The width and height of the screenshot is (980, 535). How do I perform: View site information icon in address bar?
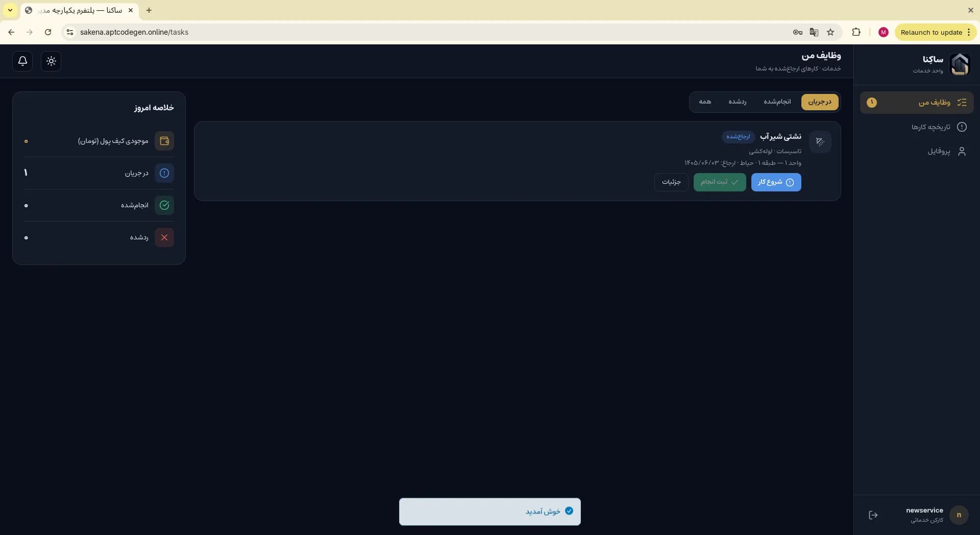[70, 32]
